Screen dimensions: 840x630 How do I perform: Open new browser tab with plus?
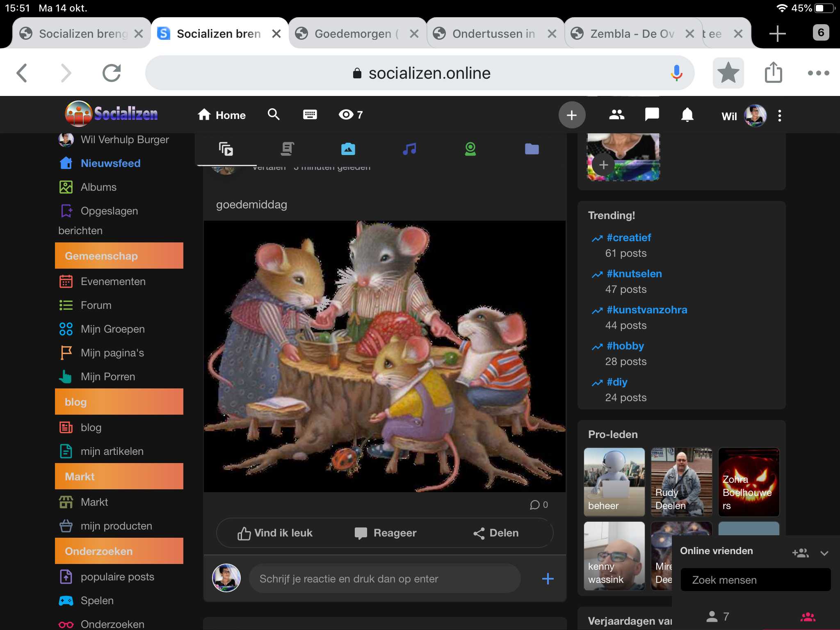click(777, 33)
